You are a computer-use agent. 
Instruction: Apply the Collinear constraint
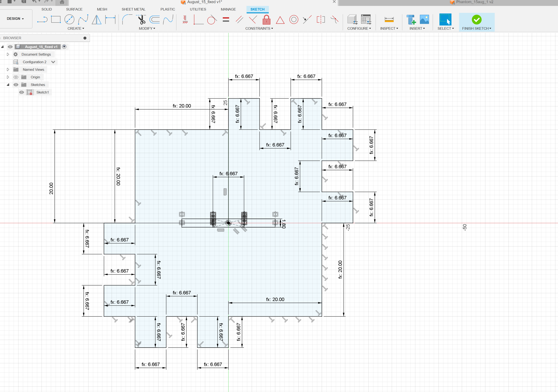pyautogui.click(x=307, y=19)
